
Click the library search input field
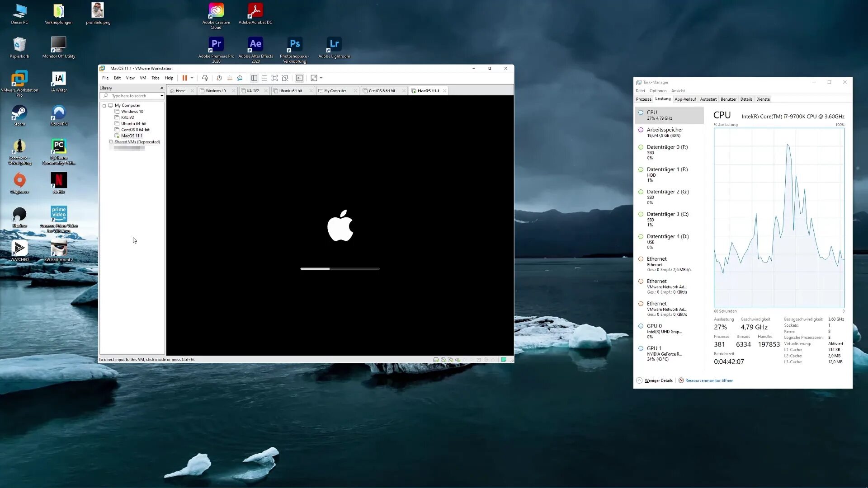(x=132, y=96)
